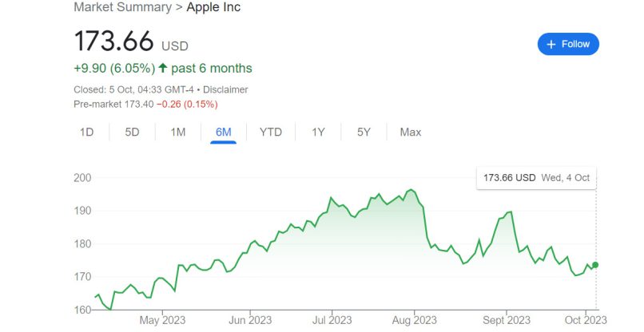Open the Disclaimer link
This screenshot has height=332, width=644.
point(226,89)
